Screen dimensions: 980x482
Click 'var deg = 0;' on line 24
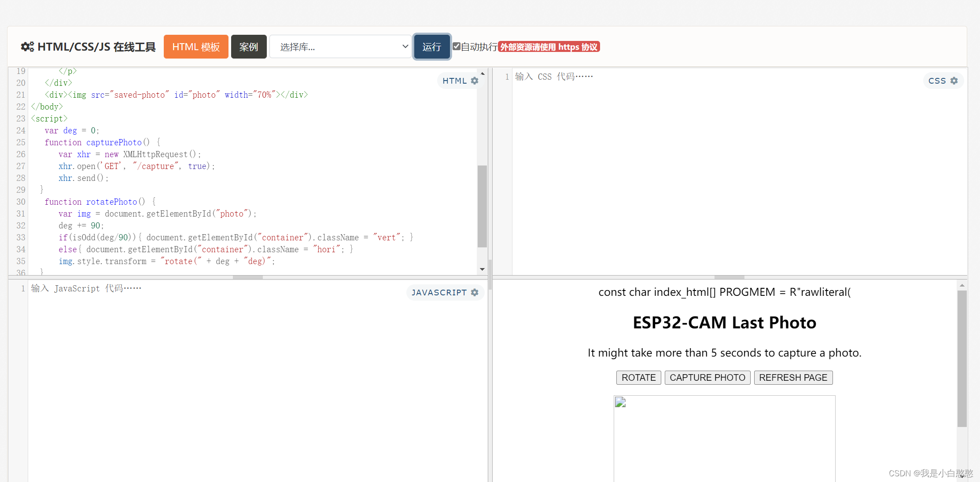[72, 130]
